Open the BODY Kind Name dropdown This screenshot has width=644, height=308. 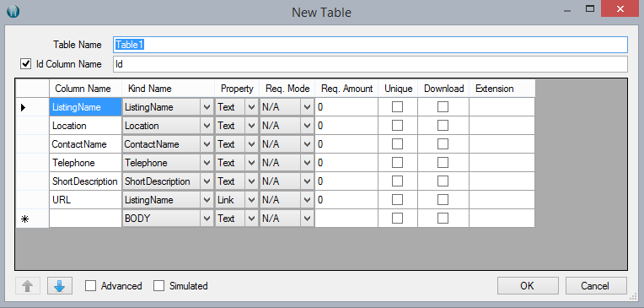tap(207, 219)
